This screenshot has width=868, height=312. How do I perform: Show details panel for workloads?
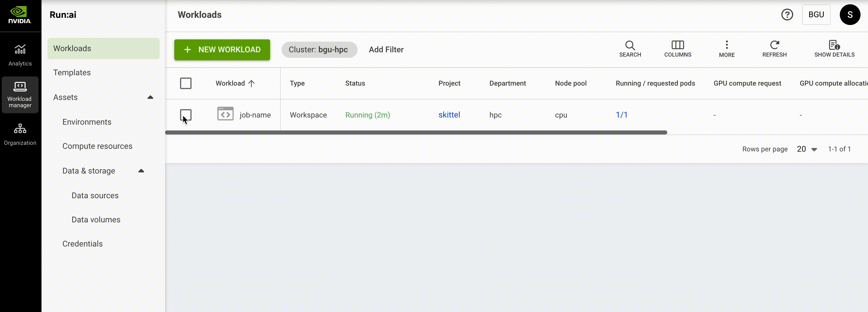834,49
